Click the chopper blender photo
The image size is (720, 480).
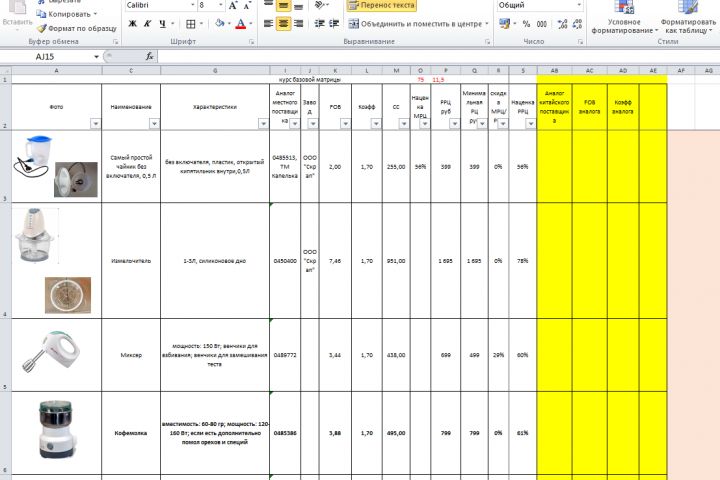pyautogui.click(x=34, y=235)
